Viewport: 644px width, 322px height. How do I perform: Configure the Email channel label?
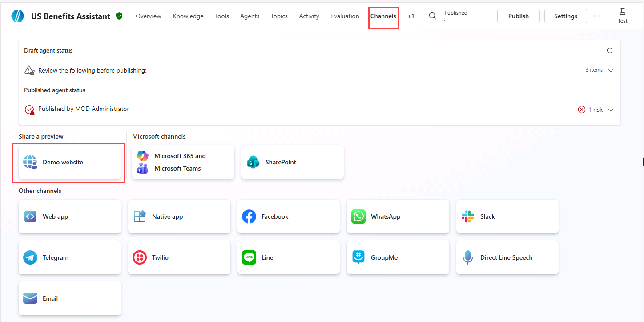(50, 298)
